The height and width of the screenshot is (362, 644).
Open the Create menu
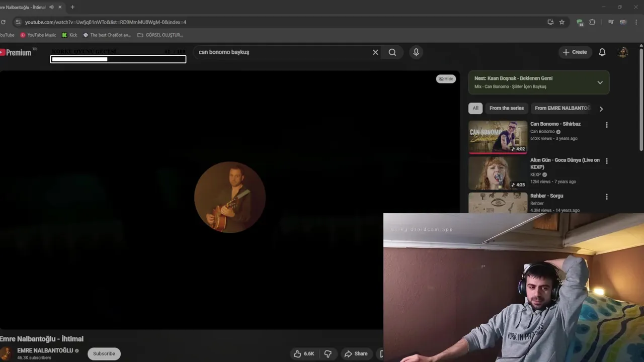click(575, 52)
